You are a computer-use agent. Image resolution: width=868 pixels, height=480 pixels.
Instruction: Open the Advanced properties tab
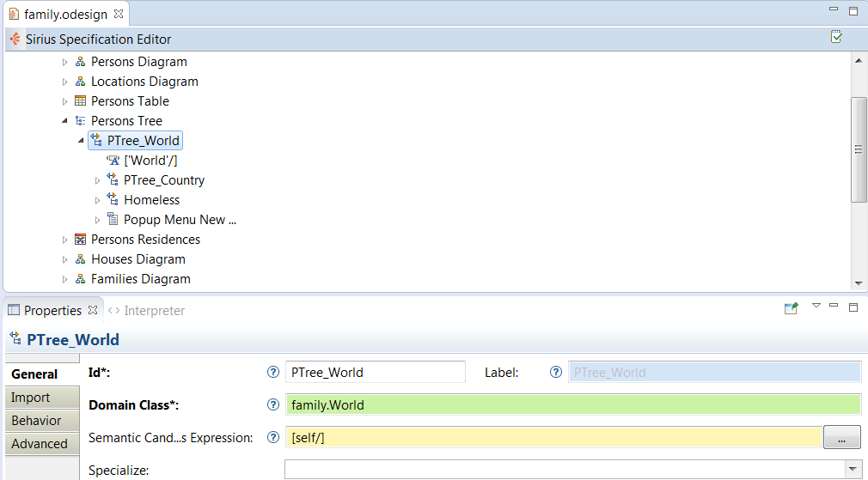40,444
